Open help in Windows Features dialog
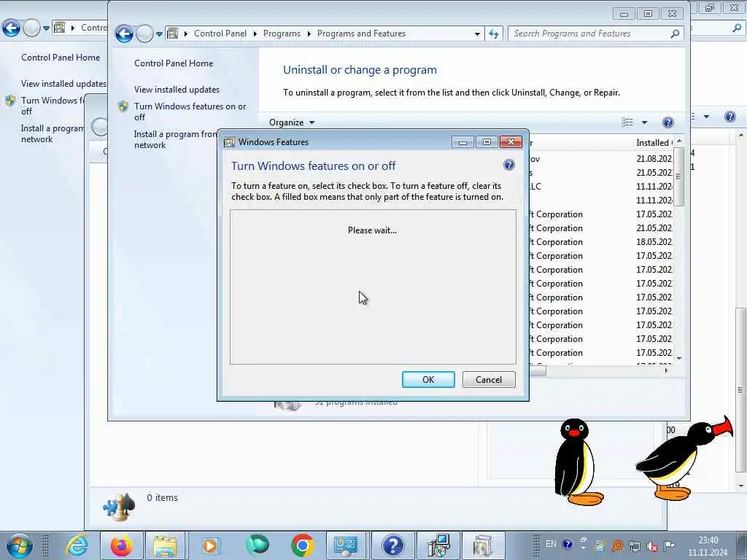Screen dimensions: 747x560 point(508,165)
